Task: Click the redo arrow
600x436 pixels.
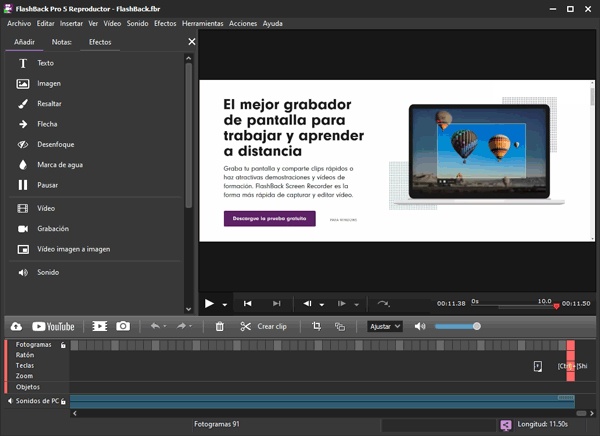Action: click(x=181, y=326)
